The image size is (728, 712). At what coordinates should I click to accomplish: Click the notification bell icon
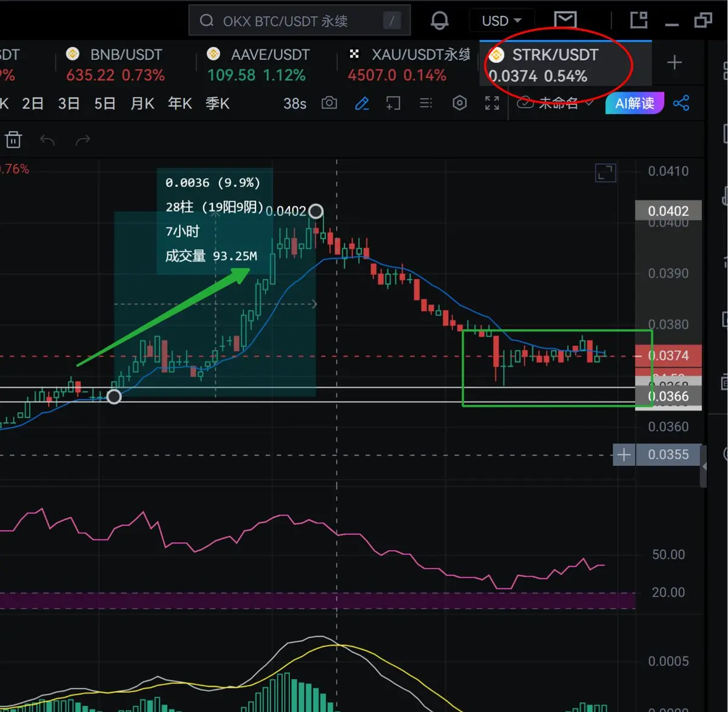click(439, 21)
